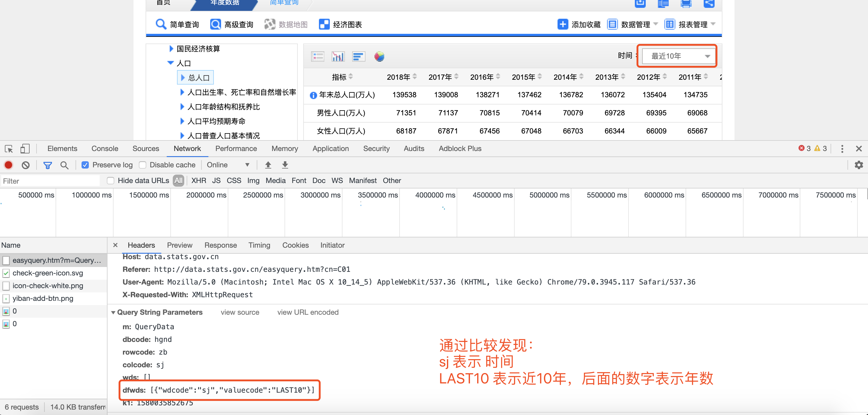
Task: Clear the network log
Action: click(x=25, y=165)
